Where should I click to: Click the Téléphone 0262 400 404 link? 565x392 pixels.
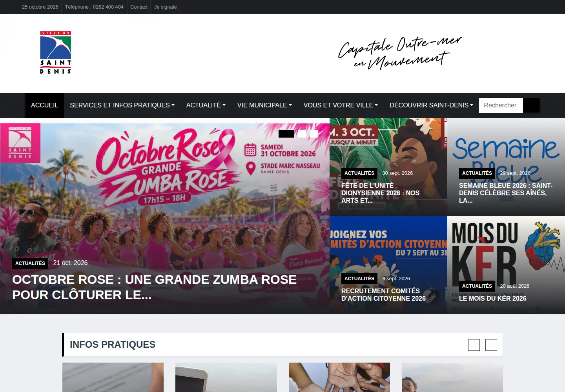[x=94, y=7]
